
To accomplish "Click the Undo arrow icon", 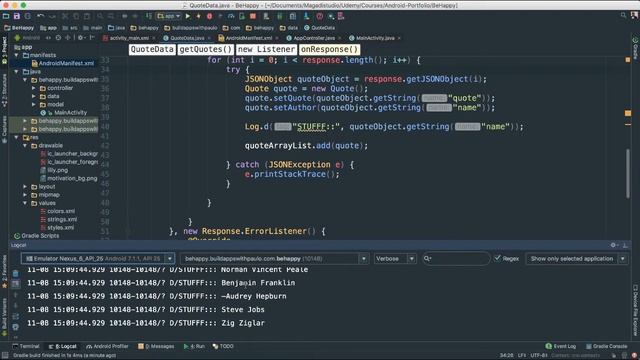I will point(40,16).
